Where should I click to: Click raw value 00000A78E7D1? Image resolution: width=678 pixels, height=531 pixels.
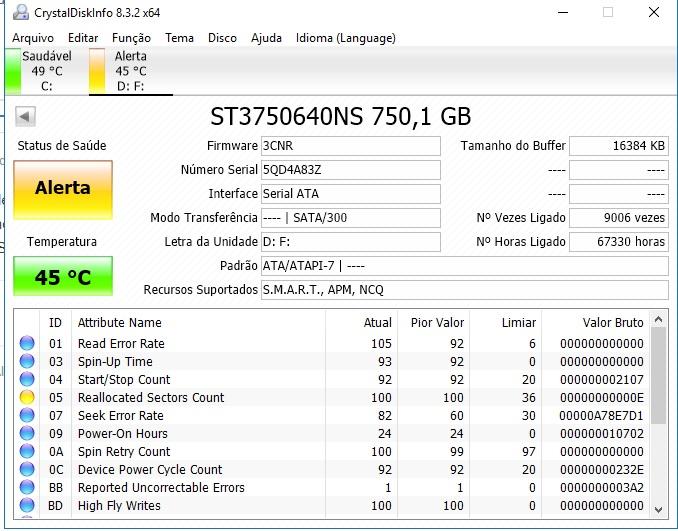tap(601, 416)
